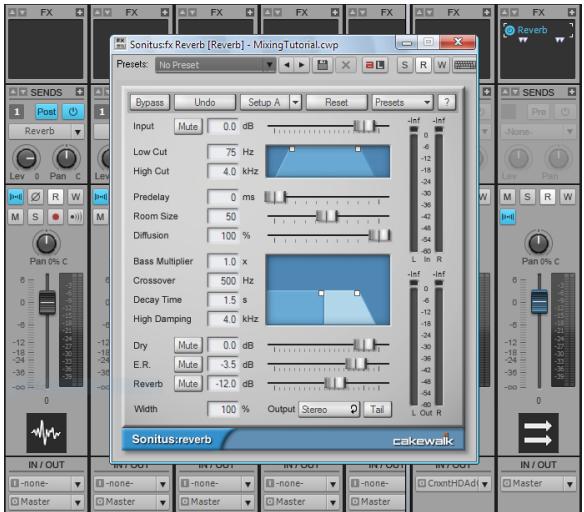Select next preset arrow
Viewport: 584px width, 512px height.
(x=301, y=65)
